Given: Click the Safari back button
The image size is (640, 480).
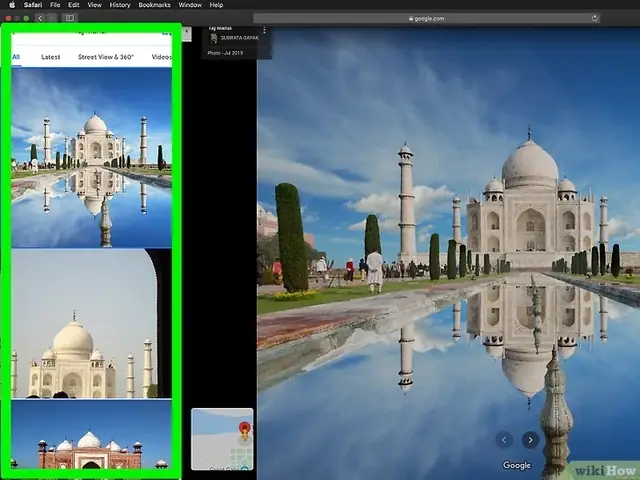Looking at the screenshot, I should pyautogui.click(x=40, y=18).
